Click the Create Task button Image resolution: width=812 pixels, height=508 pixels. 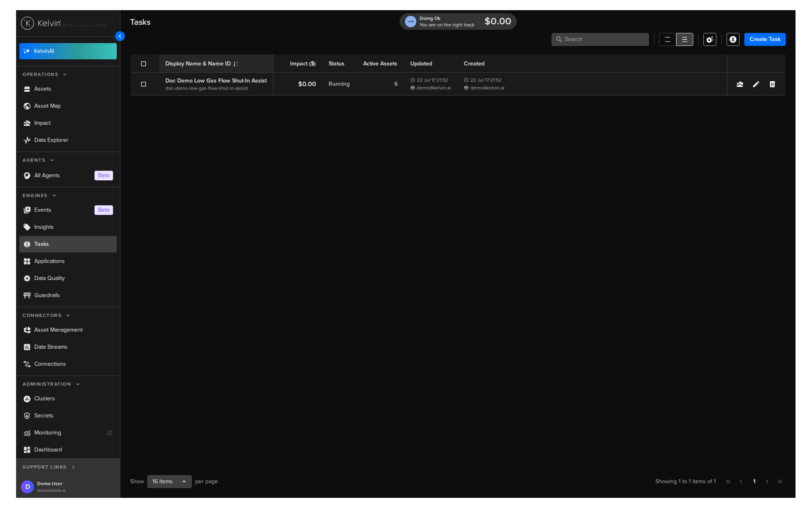(x=765, y=39)
